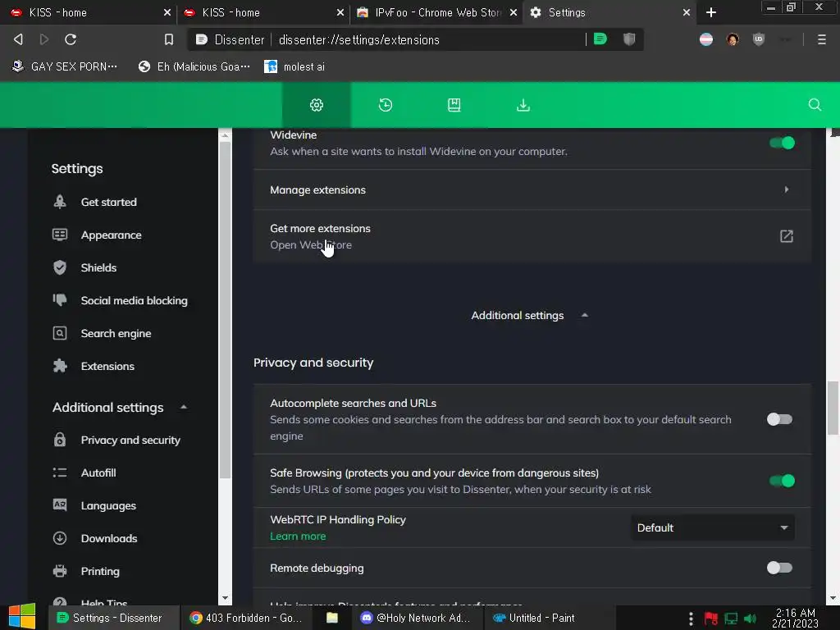Collapse Additional settings in the sidebar

tap(120, 408)
